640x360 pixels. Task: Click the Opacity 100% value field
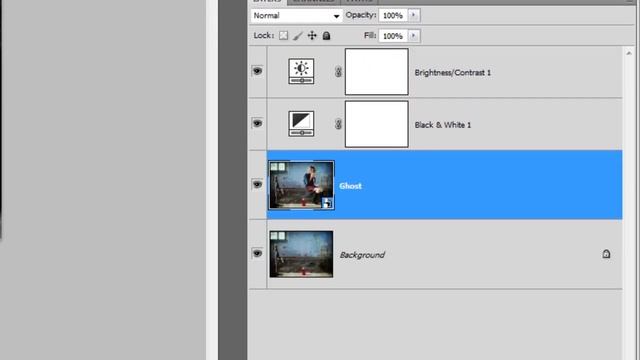(x=393, y=16)
